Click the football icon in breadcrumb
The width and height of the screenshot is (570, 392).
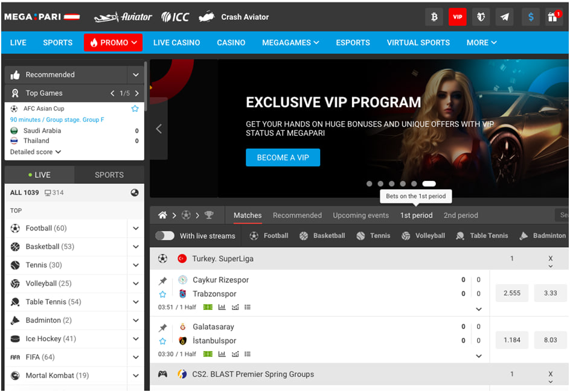[186, 215]
